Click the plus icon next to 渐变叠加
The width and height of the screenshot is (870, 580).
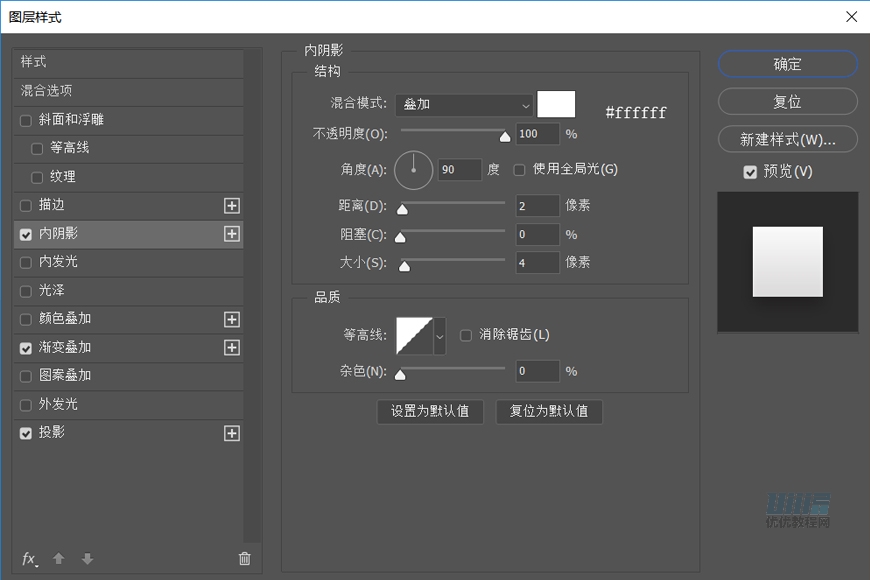click(231, 348)
